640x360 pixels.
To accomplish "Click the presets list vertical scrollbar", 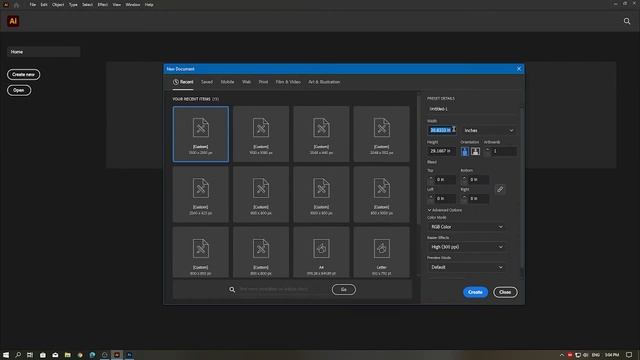I will (418, 159).
